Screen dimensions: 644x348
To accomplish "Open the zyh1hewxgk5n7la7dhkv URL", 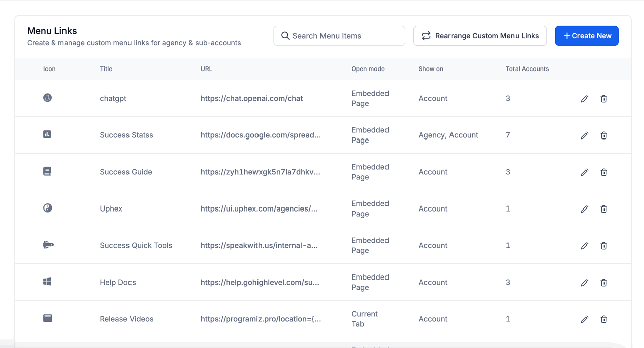I will 260,172.
